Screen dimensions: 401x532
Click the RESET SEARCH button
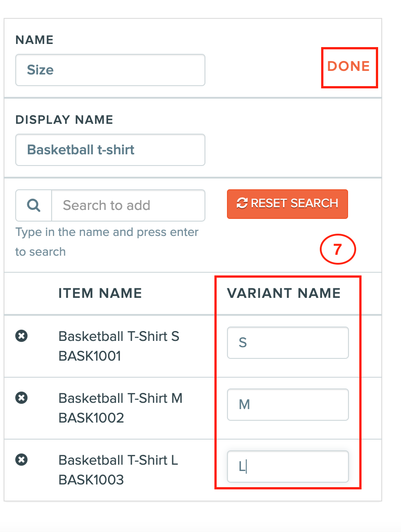click(288, 204)
